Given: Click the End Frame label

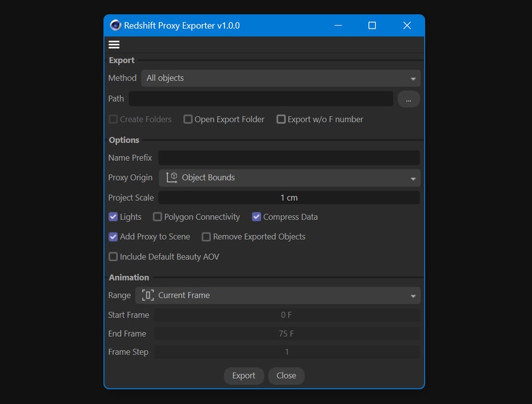Looking at the screenshot, I should point(127,334).
